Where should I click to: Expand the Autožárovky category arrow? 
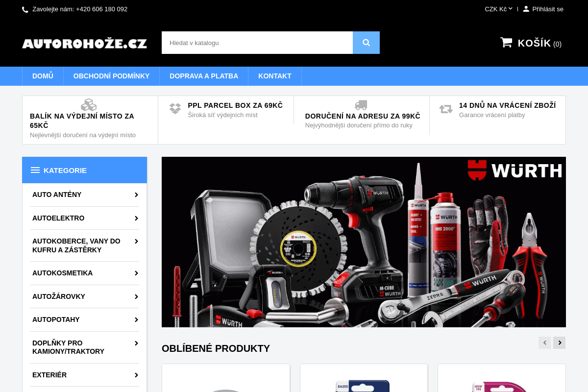click(x=136, y=296)
